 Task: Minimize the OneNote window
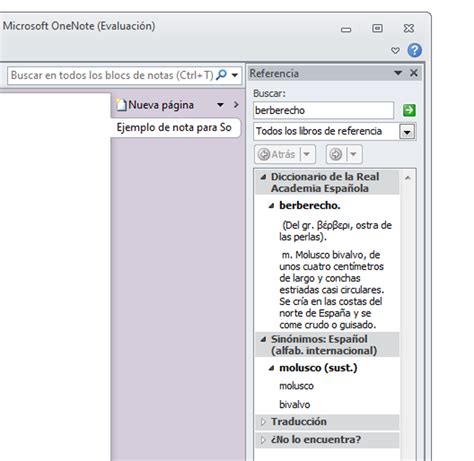[346, 29]
